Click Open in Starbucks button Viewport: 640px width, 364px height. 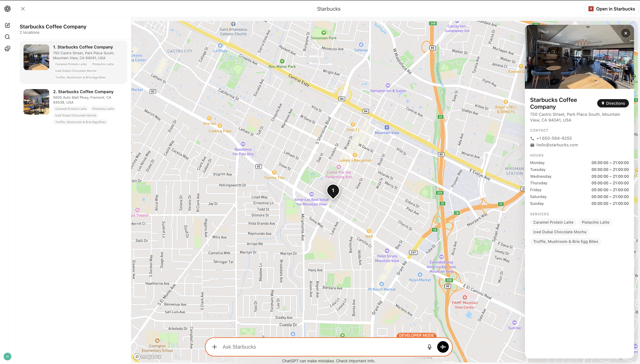612,9
